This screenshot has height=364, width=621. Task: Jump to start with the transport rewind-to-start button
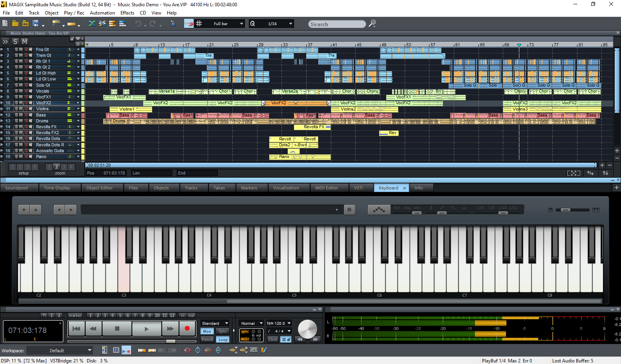[77, 329]
